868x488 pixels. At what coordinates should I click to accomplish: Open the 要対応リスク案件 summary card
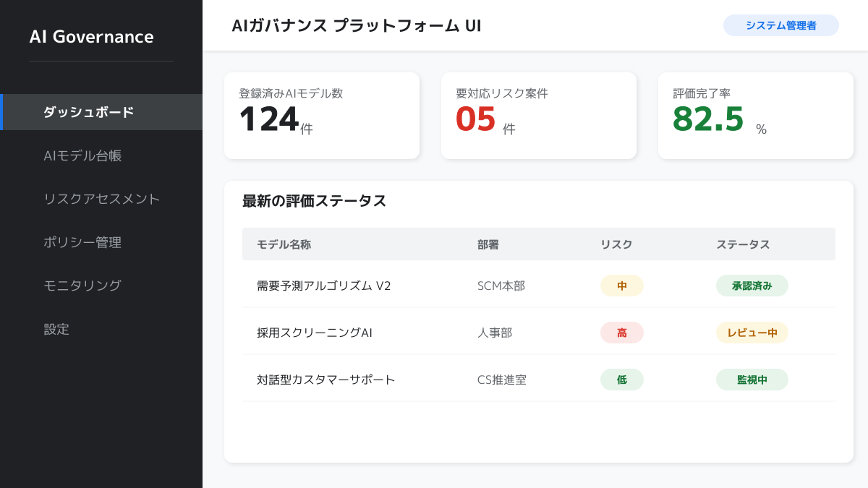pos(538,116)
